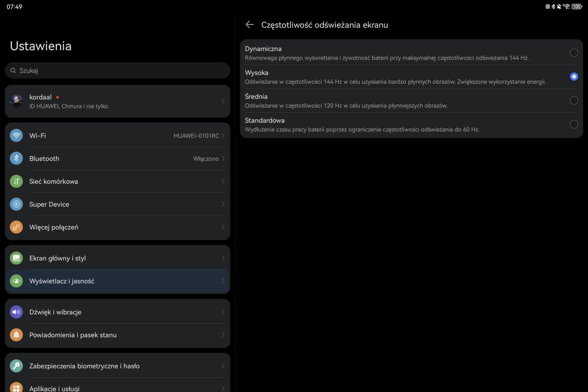Screen dimensions: 588x392
Task: Open the Wyświetlacz i jasność chevron
Action: (223, 281)
